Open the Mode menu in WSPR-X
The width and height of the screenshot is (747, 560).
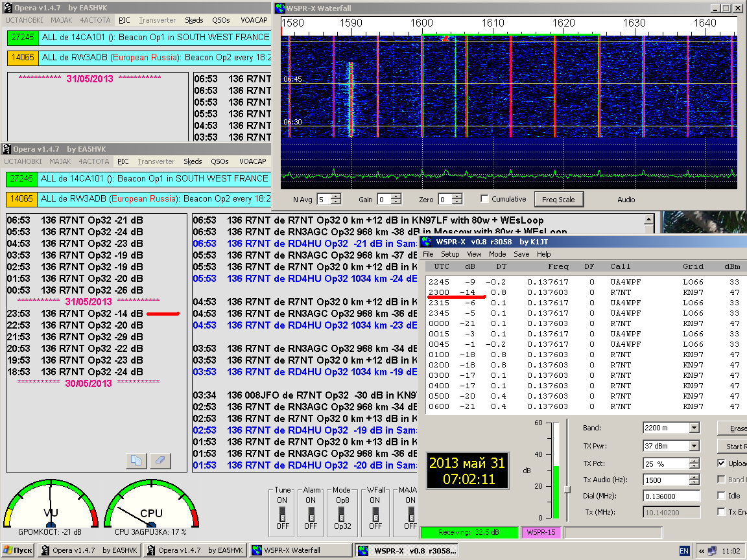tap(497, 254)
